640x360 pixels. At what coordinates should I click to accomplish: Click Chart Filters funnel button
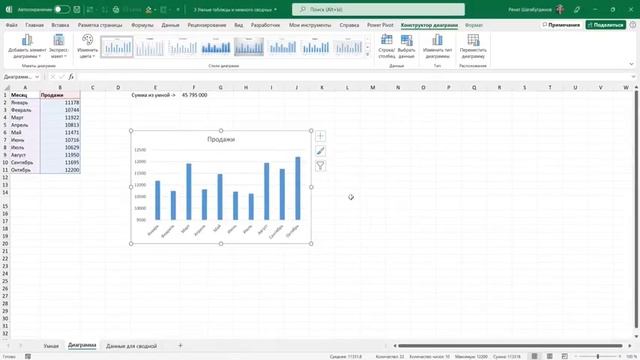[x=320, y=166]
